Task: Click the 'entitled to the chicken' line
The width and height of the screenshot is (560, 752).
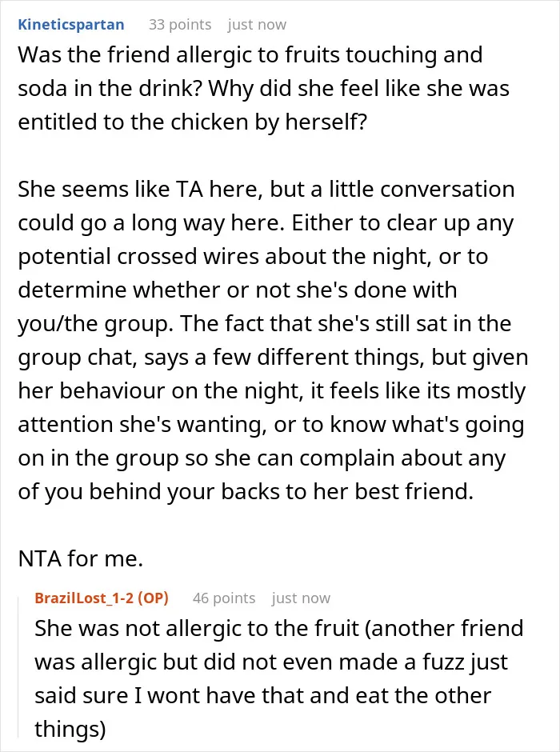Action: click(193, 122)
